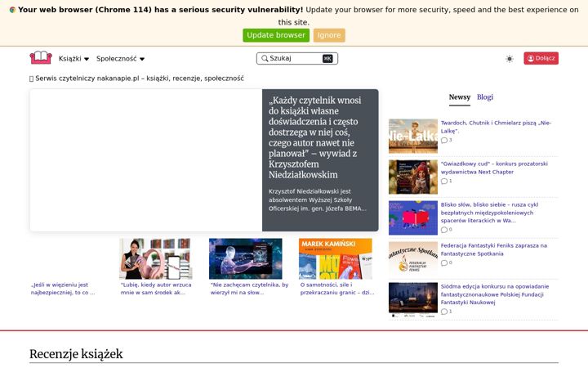
Task: Switch to the Blogi tab
Action: [485, 97]
